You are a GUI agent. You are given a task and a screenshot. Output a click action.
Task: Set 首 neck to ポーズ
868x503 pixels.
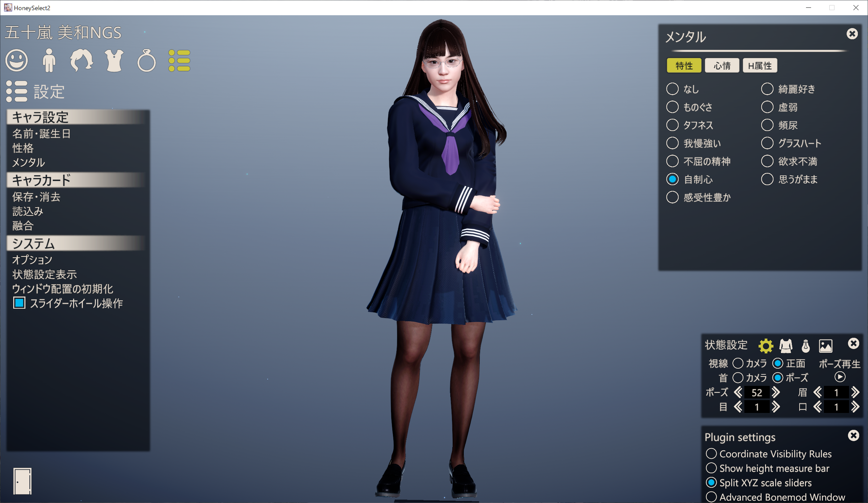(778, 378)
